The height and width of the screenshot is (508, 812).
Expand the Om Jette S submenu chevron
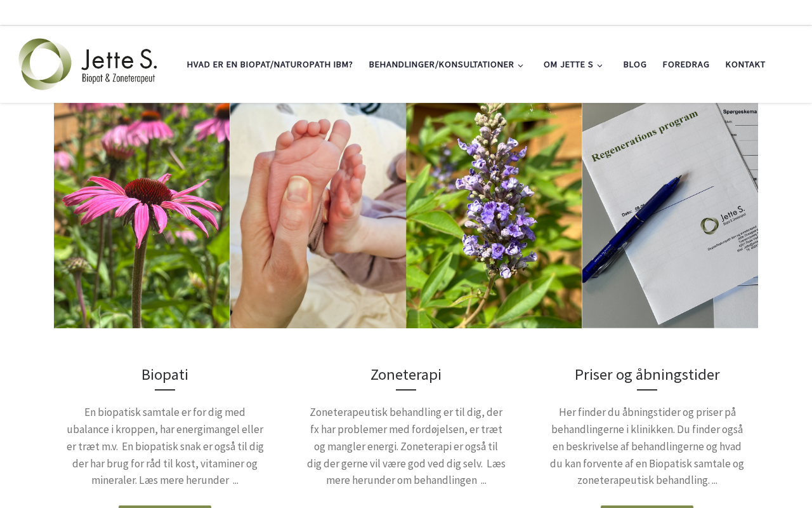(600, 65)
